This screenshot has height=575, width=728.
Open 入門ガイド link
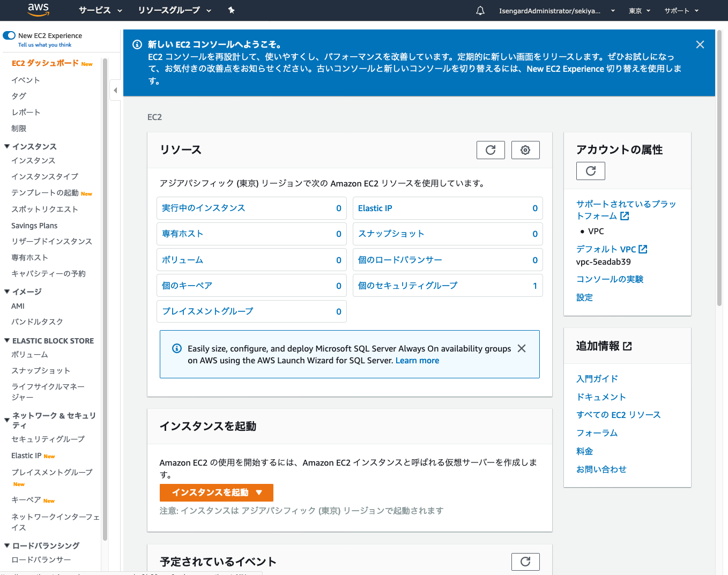pyautogui.click(x=597, y=379)
